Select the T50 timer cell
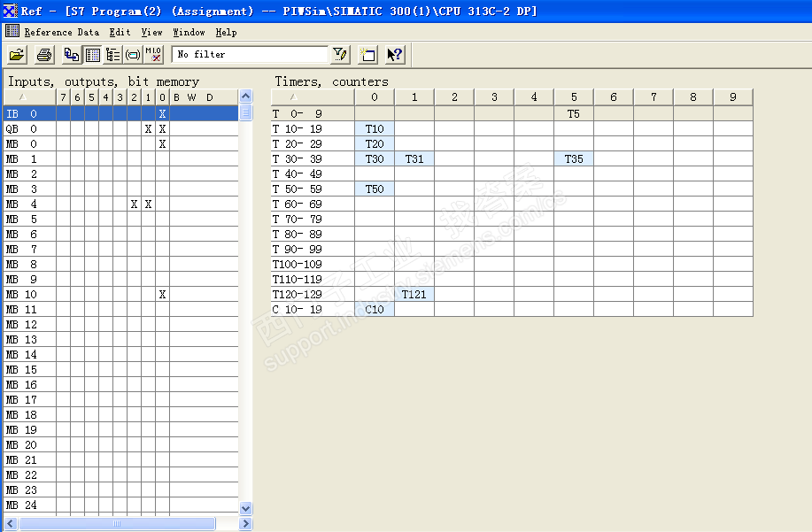The image size is (812, 532). tap(375, 189)
